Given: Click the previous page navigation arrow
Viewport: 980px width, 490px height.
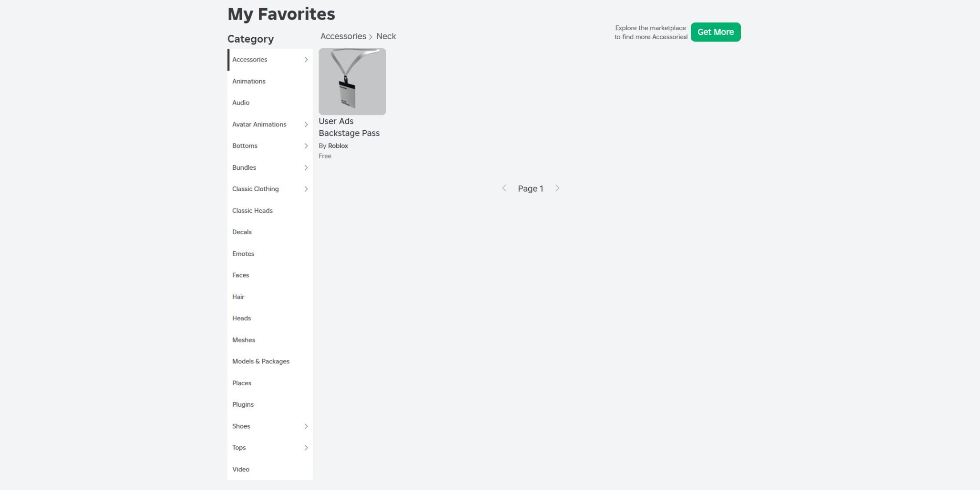Looking at the screenshot, I should click(503, 188).
